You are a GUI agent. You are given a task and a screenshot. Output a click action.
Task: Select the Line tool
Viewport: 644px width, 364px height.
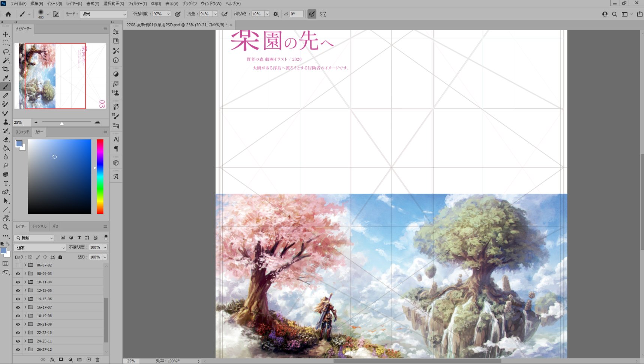(6, 210)
